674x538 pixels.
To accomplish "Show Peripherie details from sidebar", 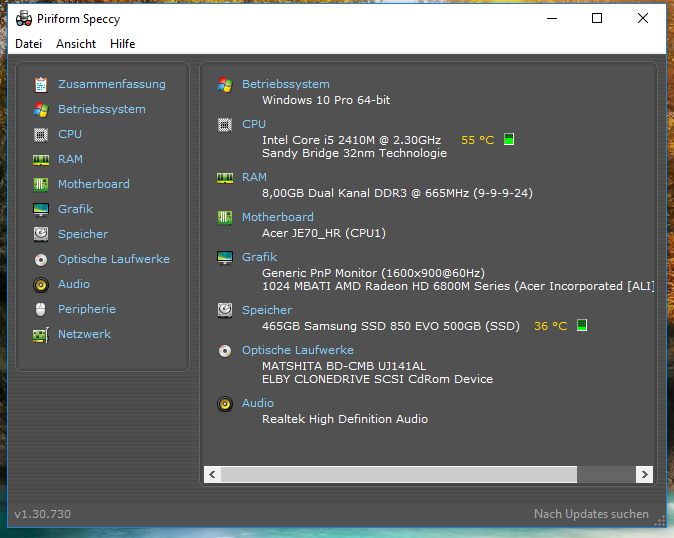I will pyautogui.click(x=87, y=309).
